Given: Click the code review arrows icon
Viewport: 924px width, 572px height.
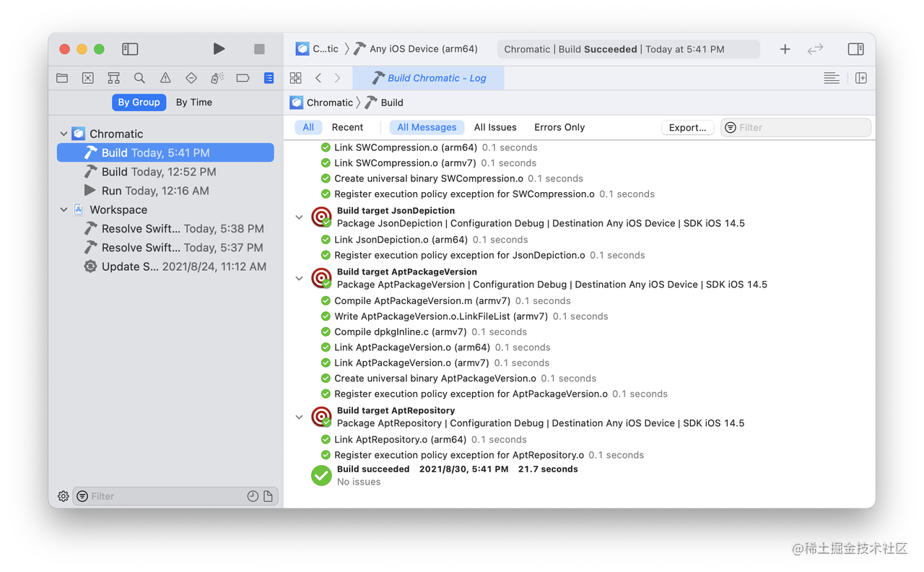Looking at the screenshot, I should coord(815,49).
